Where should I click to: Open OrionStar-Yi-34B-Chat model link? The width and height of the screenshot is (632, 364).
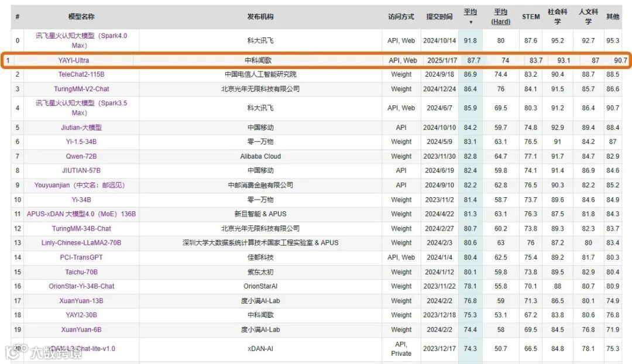81,286
